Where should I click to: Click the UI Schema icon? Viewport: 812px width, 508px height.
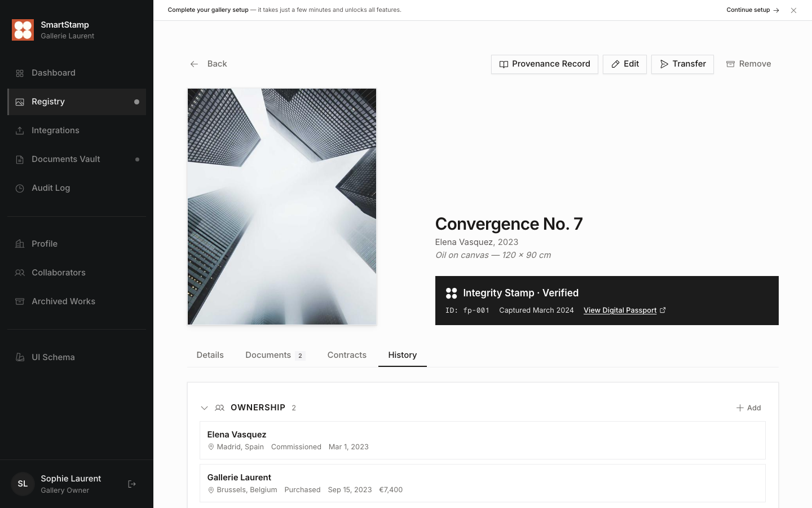tap(20, 357)
